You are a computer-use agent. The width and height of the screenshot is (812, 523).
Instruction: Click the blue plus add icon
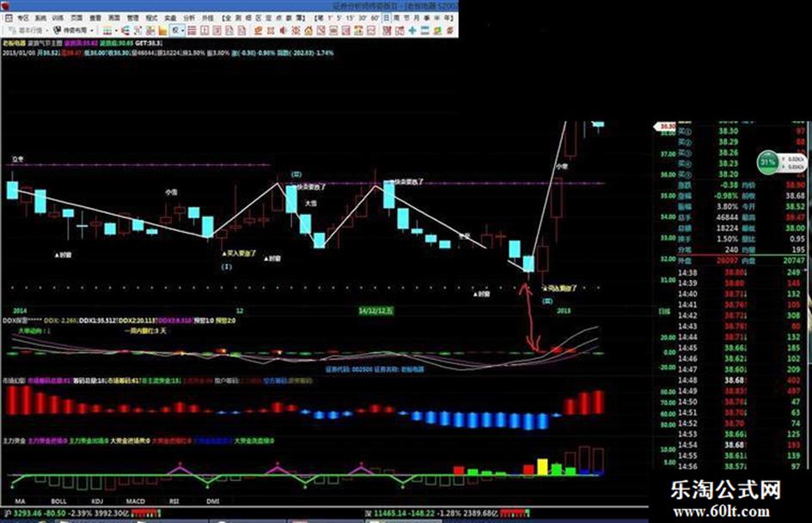pos(412,31)
